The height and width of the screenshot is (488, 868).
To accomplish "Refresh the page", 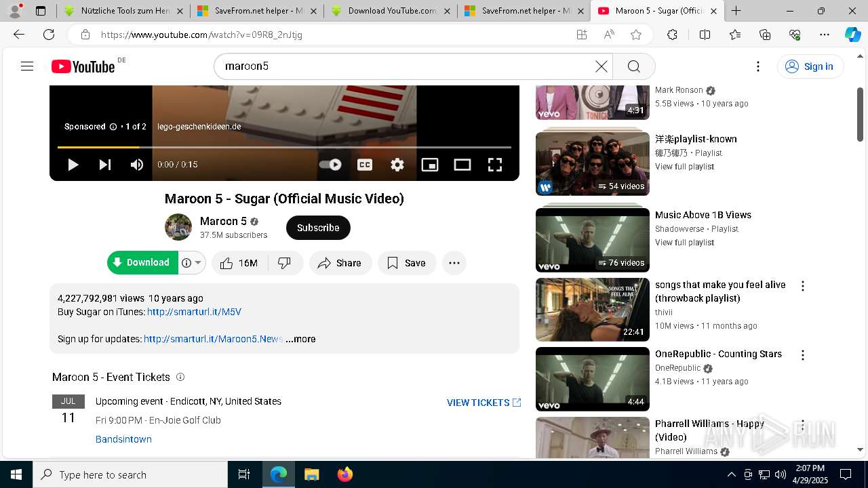I will click(49, 35).
